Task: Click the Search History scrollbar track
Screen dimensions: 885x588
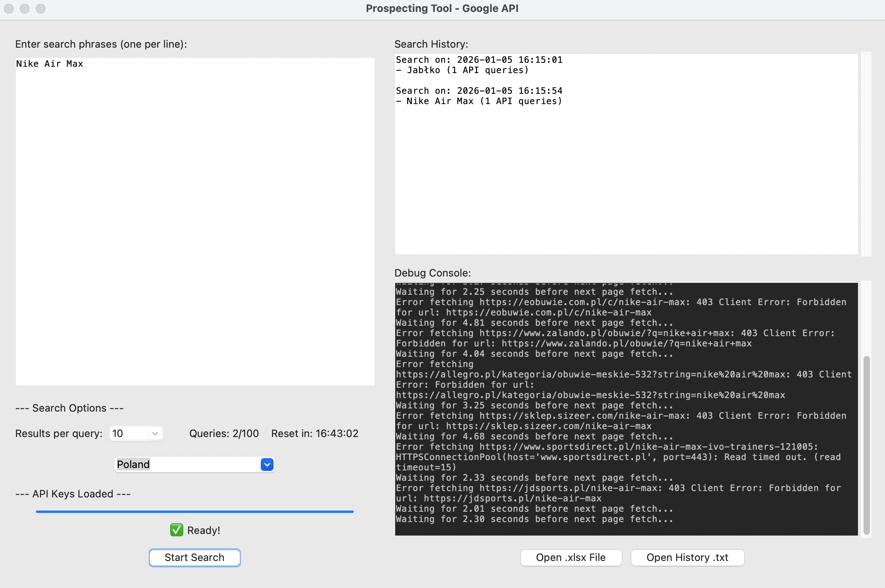Action: coord(866,154)
